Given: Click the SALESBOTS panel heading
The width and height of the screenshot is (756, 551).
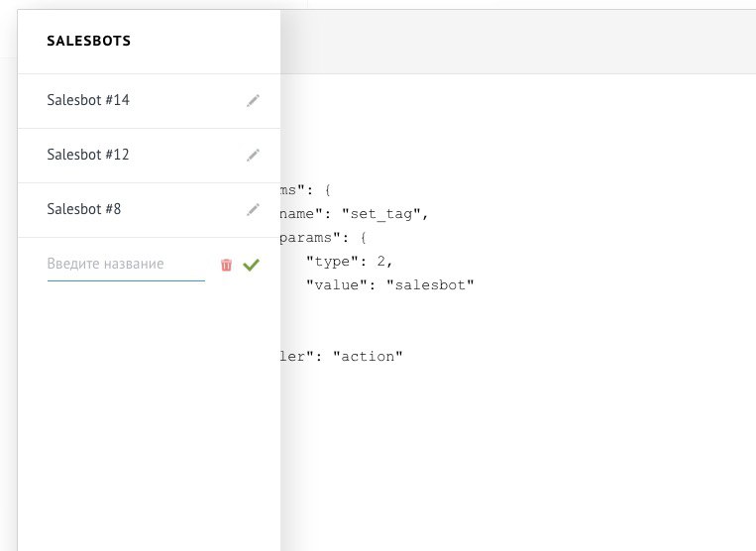Looking at the screenshot, I should (x=89, y=41).
